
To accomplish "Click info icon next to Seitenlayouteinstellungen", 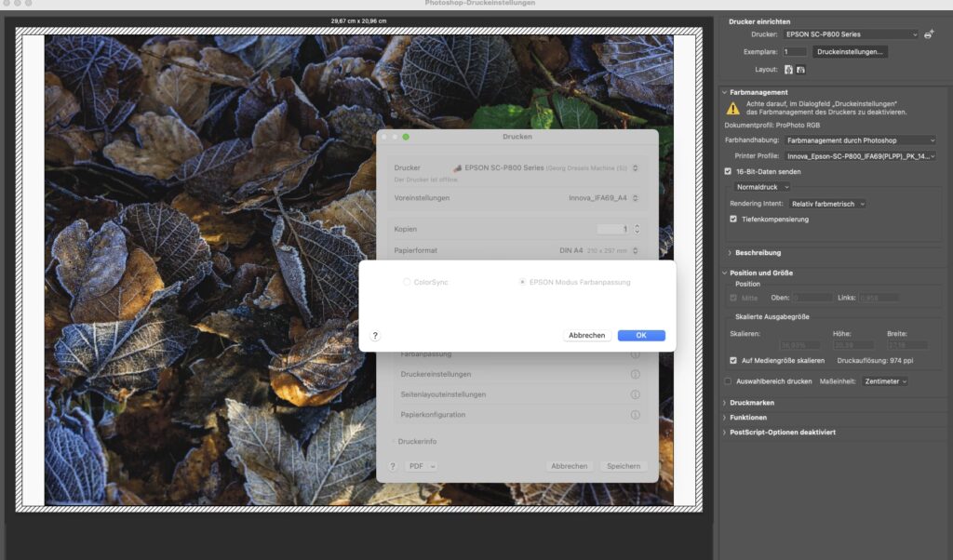I will tap(635, 394).
